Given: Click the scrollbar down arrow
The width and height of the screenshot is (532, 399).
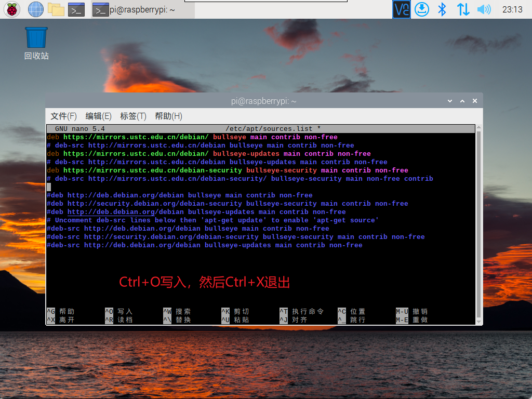Looking at the screenshot, I should 478,322.
